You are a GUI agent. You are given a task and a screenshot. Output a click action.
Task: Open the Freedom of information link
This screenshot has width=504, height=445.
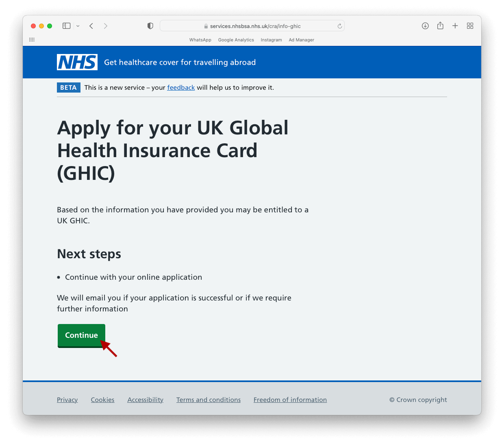coord(290,400)
